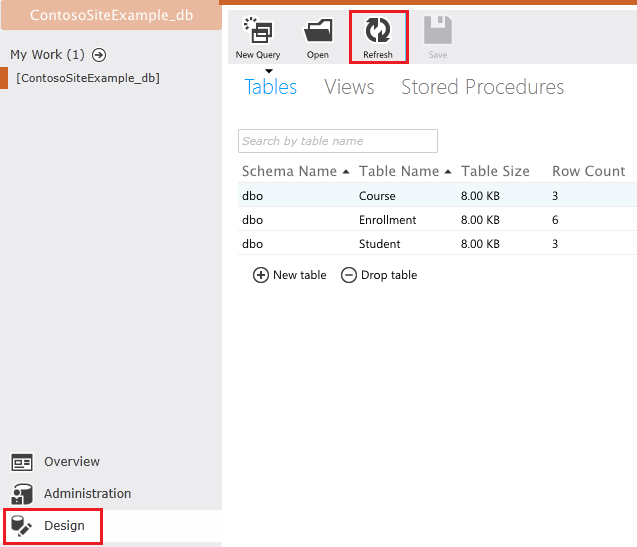Screen dimensions: 637x547
Task: Expand My Work arrow icon
Action: [x=99, y=55]
